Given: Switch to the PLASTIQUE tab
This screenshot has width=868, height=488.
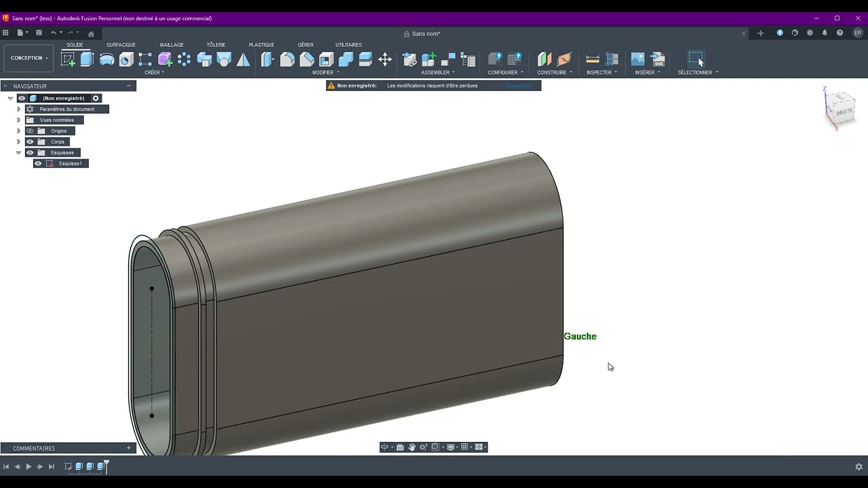Looking at the screenshot, I should point(261,45).
